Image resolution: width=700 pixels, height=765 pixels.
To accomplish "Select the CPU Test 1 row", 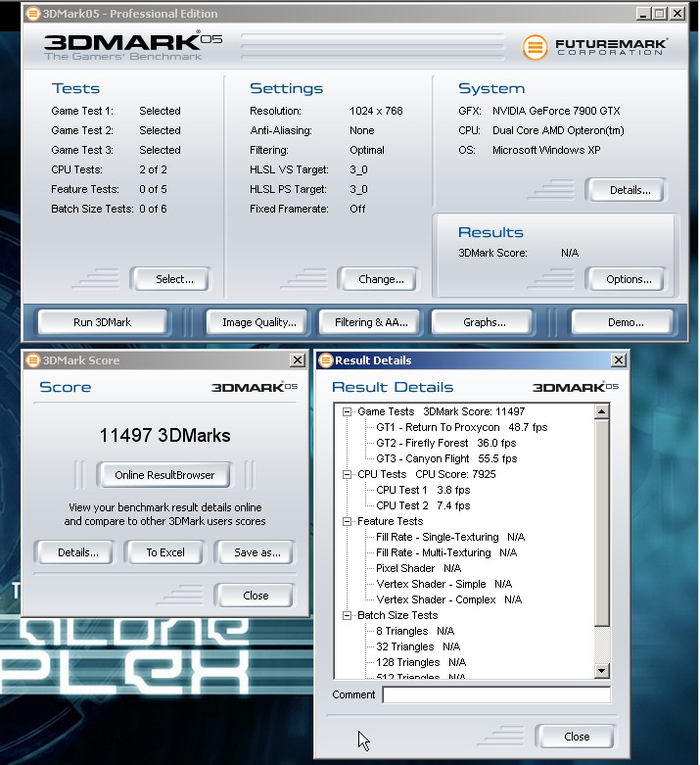I will pyautogui.click(x=423, y=490).
